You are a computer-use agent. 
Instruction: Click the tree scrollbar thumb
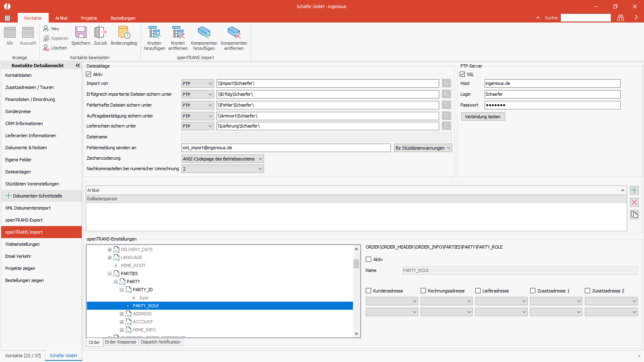(356, 263)
